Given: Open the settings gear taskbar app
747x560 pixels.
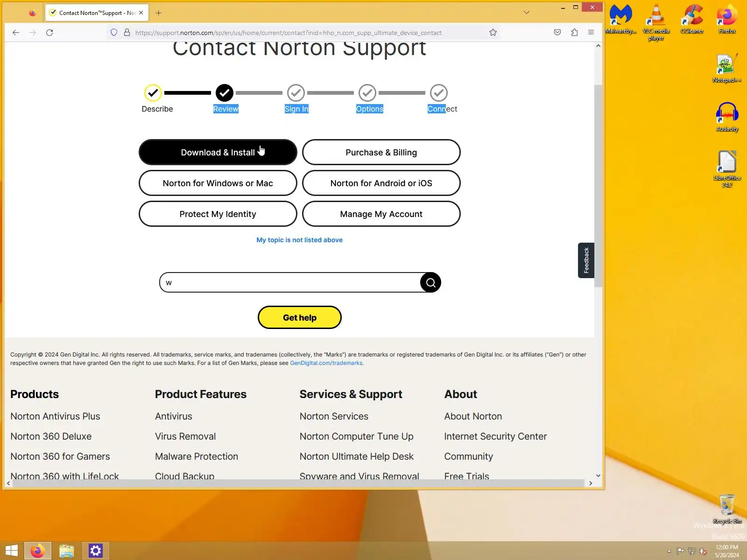Looking at the screenshot, I should tap(96, 551).
